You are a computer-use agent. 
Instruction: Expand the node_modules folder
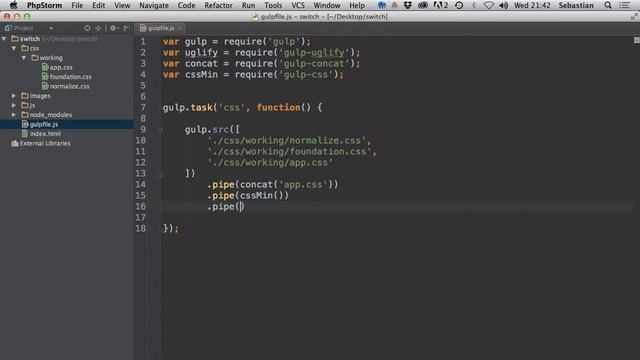point(14,115)
